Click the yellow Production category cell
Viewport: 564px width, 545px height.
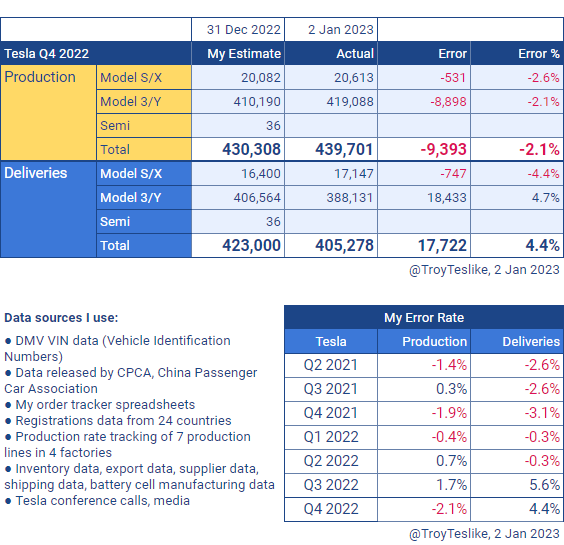49,113
